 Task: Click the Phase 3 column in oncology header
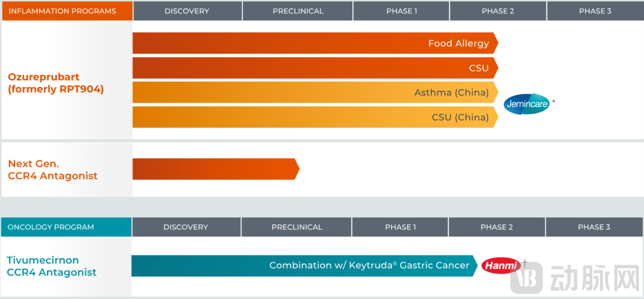pos(594,227)
